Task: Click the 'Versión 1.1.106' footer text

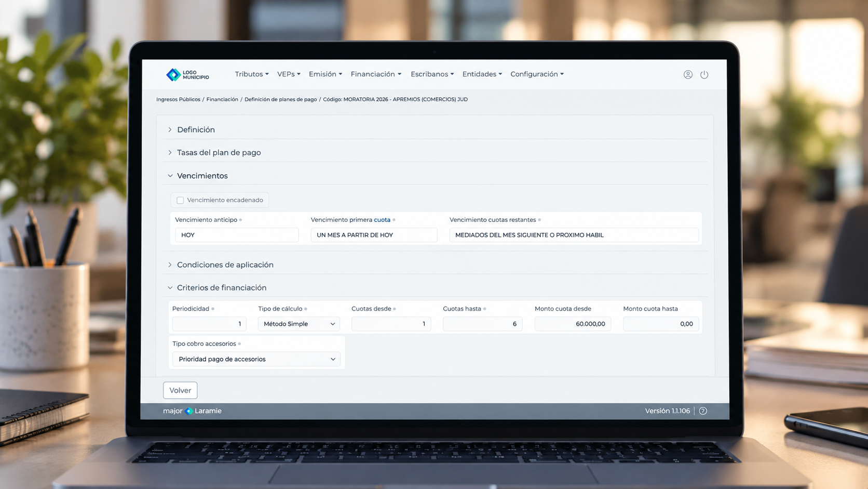Action: tap(668, 411)
